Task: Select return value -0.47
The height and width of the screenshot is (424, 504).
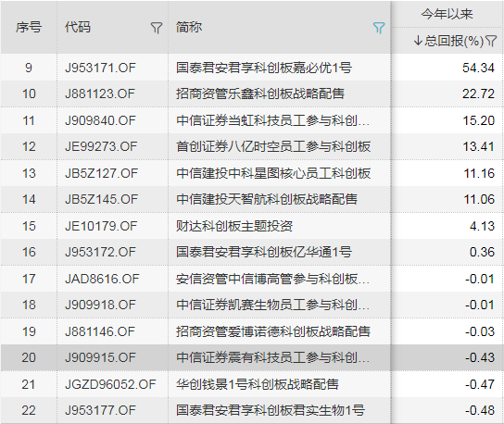Action: (480, 384)
